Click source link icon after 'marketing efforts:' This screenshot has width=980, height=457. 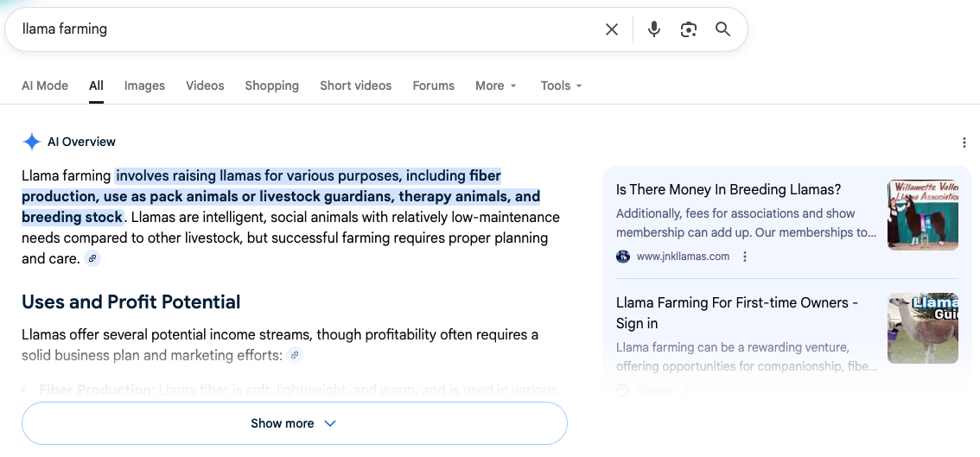(296, 355)
